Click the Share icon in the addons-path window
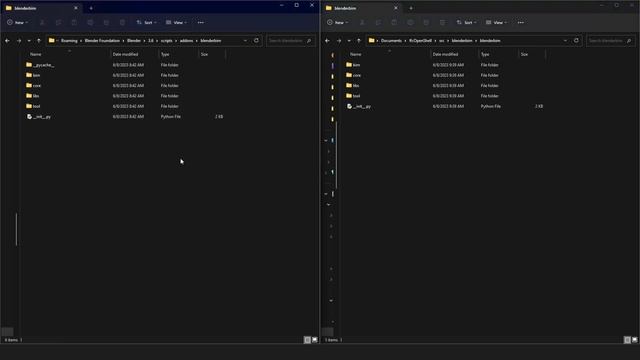640x360 pixels. click(106, 22)
